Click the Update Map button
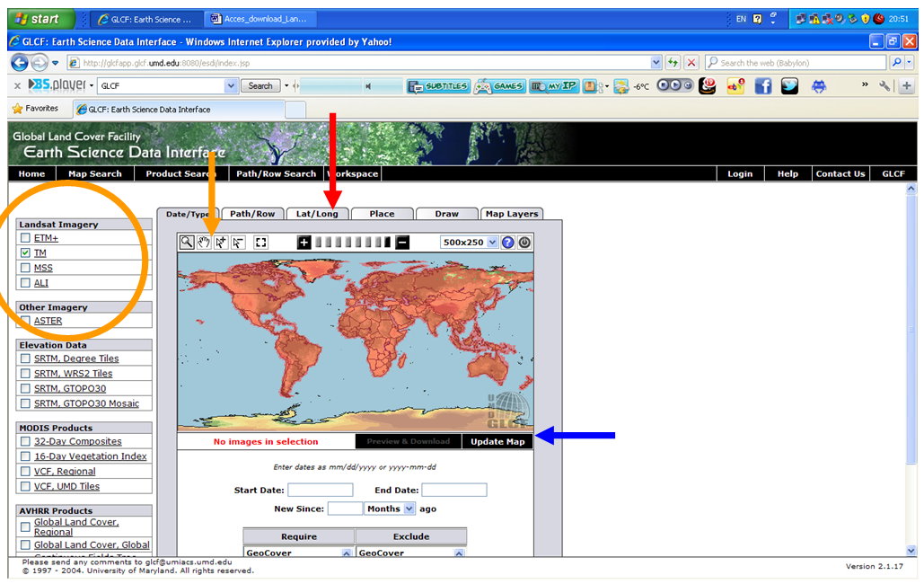 coord(497,441)
